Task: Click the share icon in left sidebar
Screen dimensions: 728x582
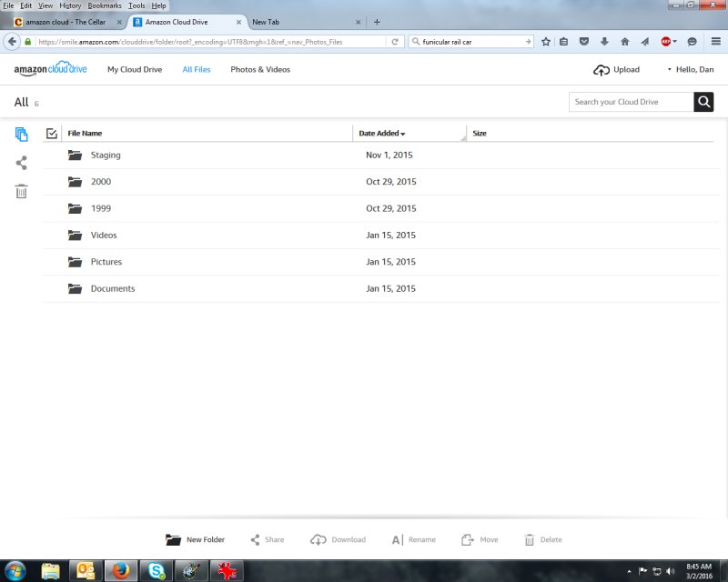Action: coord(22,163)
